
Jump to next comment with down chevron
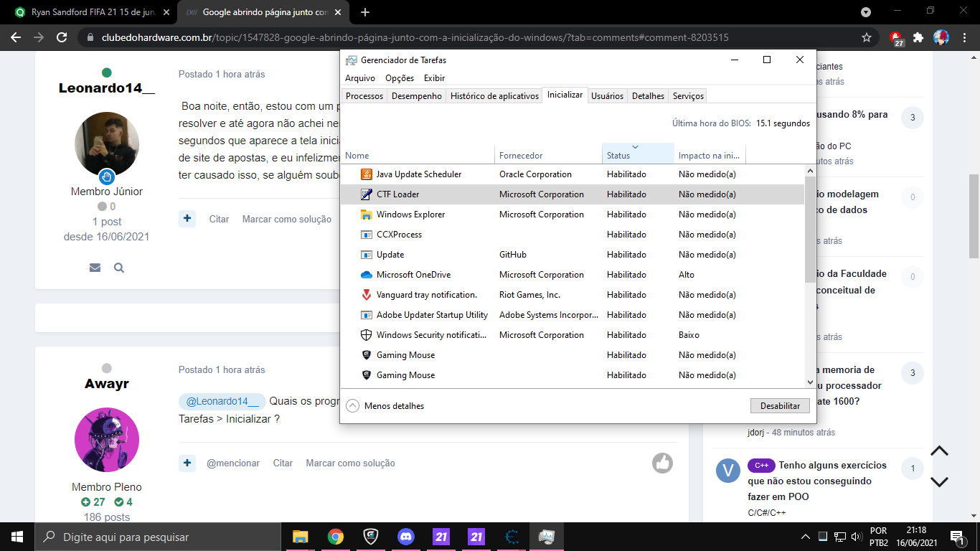(x=939, y=482)
